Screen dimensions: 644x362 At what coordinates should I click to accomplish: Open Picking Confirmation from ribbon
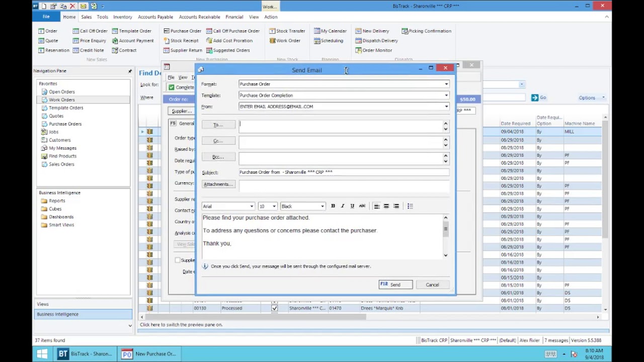pyautogui.click(x=426, y=31)
